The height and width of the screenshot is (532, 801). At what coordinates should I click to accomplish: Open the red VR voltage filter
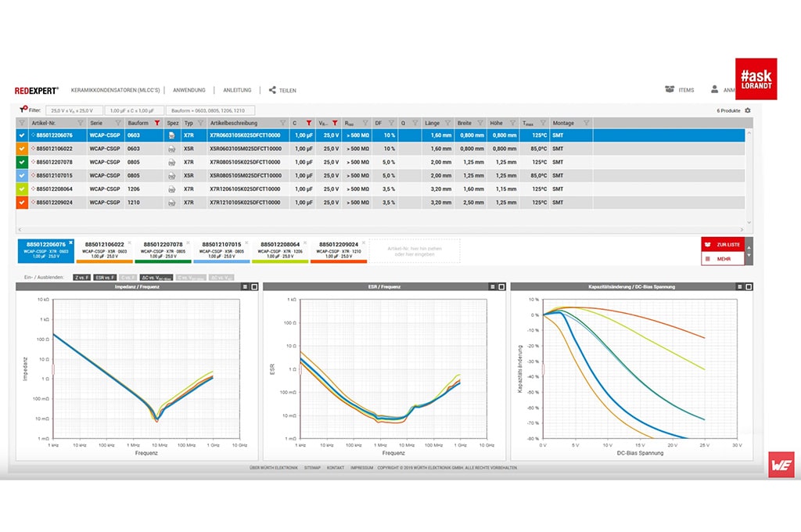coord(335,123)
